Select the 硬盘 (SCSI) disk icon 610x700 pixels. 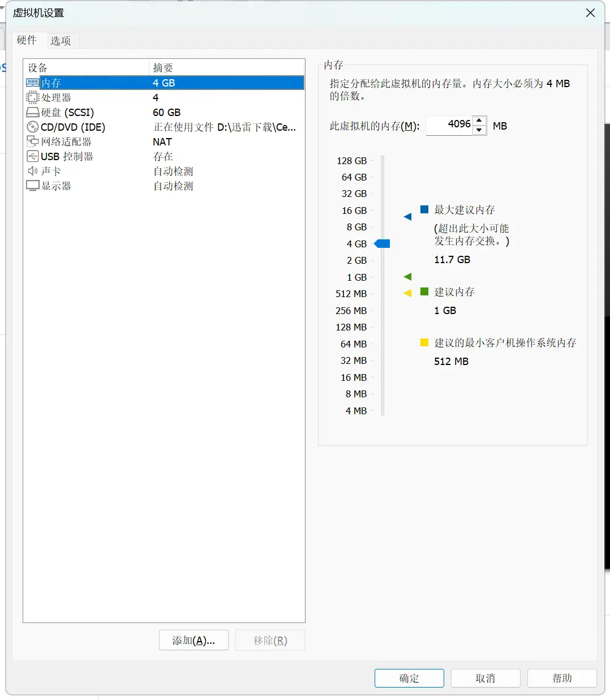point(33,112)
